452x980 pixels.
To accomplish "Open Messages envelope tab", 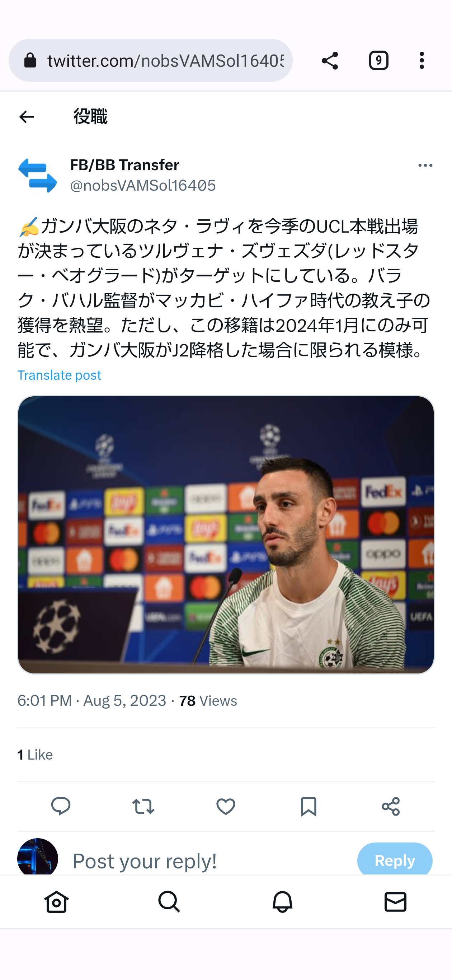I will pyautogui.click(x=395, y=902).
